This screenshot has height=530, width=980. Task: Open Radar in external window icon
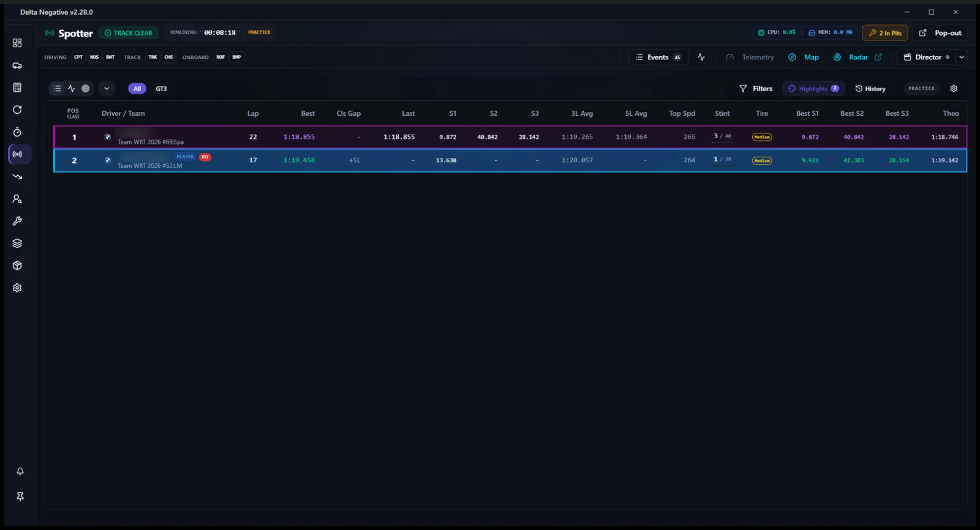878,57
